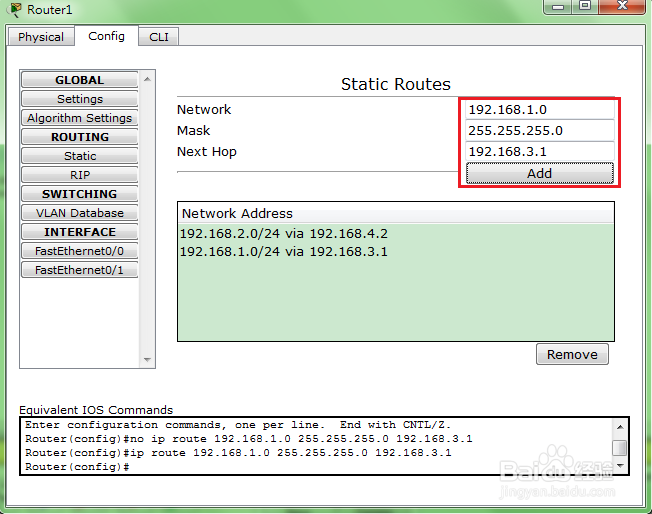
Task: Minimize the Router1 window
Action: coord(557,6)
